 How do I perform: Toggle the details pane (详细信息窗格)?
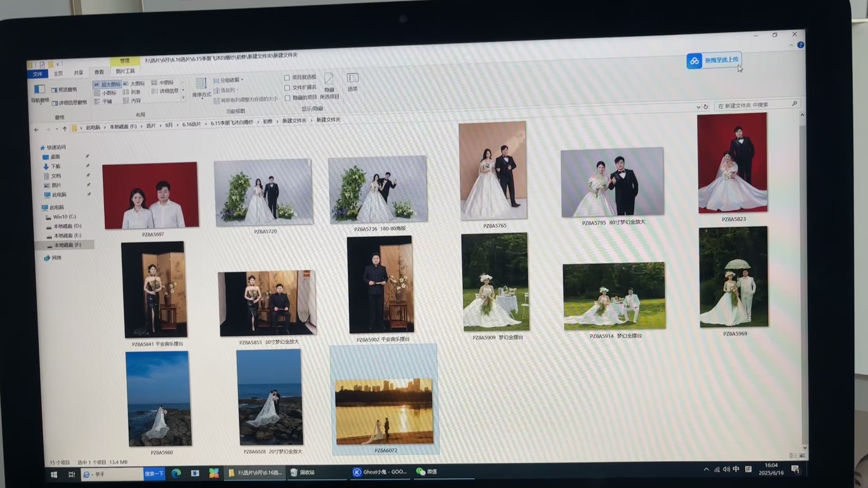click(x=69, y=103)
